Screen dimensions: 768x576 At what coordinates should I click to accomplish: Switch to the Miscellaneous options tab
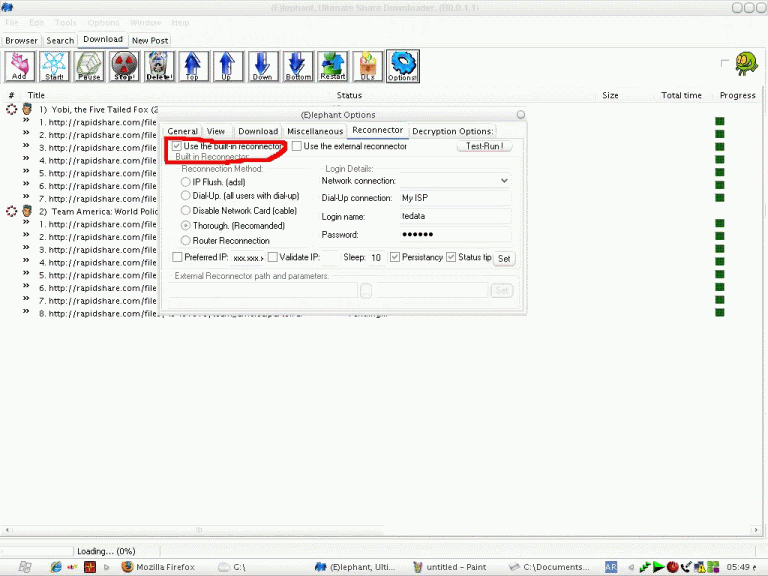(x=315, y=131)
